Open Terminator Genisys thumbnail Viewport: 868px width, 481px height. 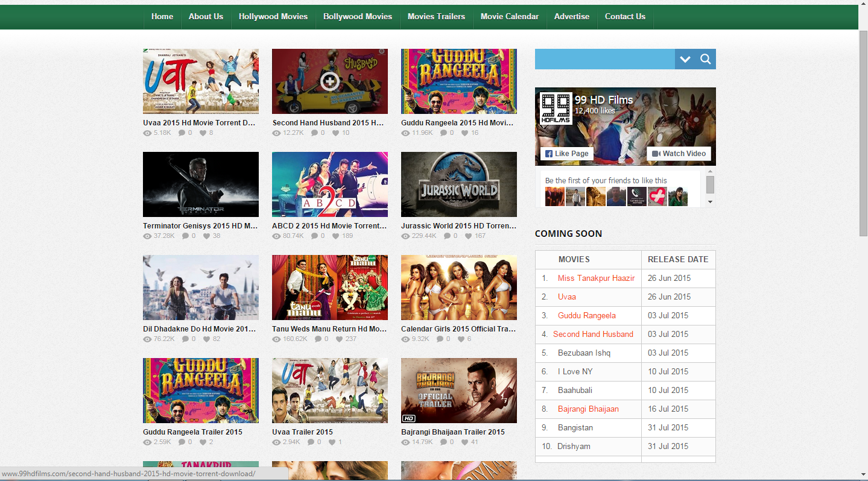click(201, 184)
